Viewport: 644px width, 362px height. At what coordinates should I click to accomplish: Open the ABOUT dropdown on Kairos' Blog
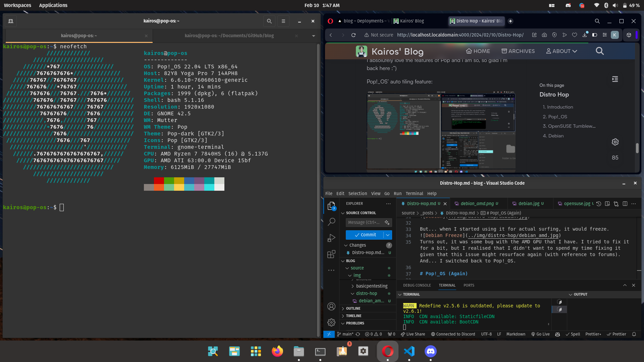(x=561, y=51)
